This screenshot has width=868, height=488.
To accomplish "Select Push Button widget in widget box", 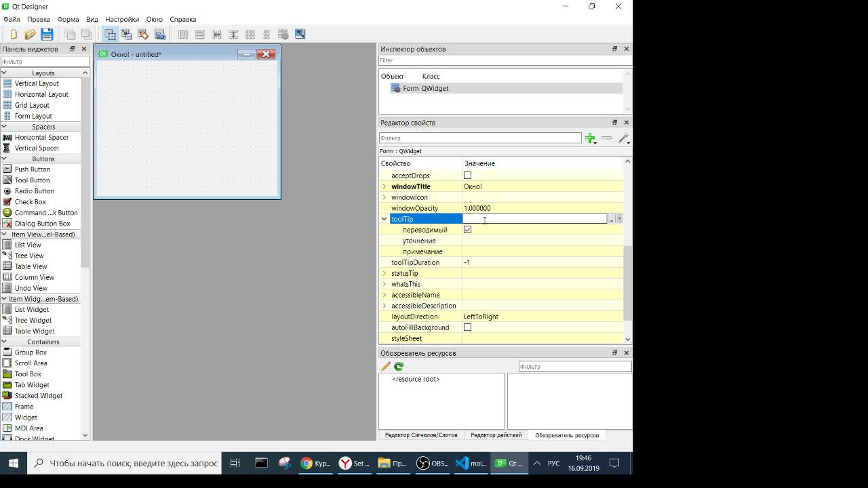I will 32,169.
